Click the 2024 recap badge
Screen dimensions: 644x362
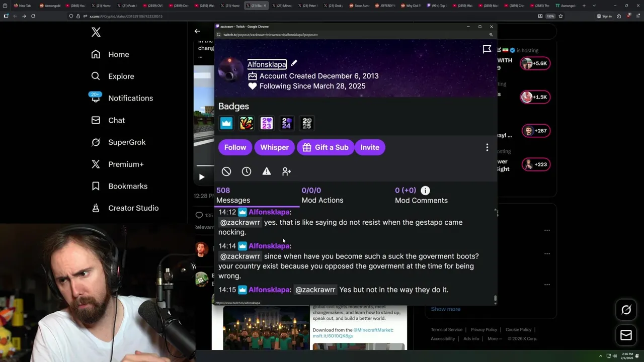tap(287, 123)
